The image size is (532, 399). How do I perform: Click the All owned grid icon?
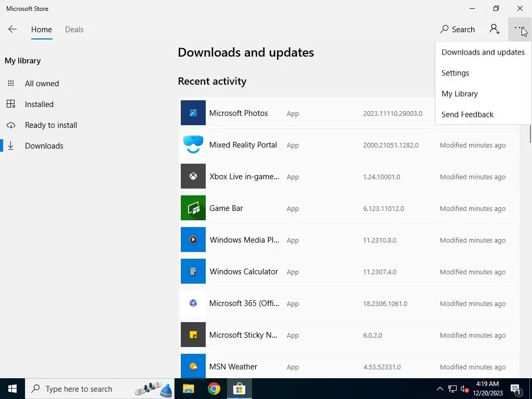click(x=11, y=83)
